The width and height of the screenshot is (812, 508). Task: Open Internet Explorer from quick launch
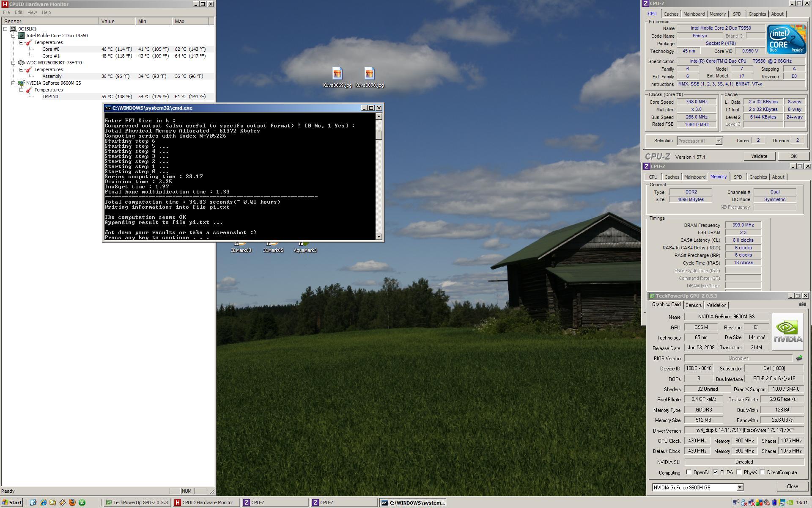coord(43,502)
